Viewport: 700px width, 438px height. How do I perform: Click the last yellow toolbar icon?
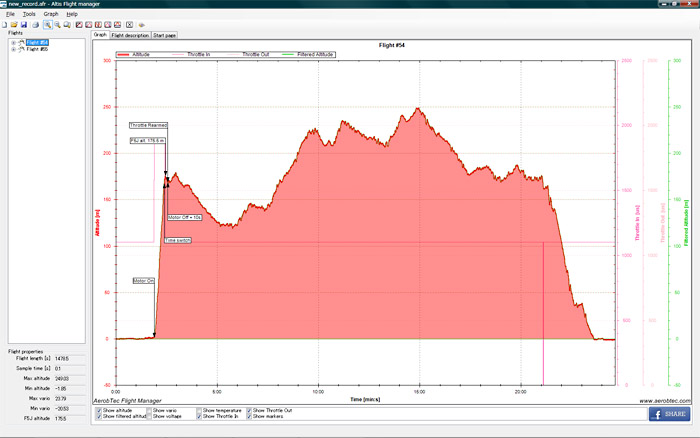click(x=142, y=25)
